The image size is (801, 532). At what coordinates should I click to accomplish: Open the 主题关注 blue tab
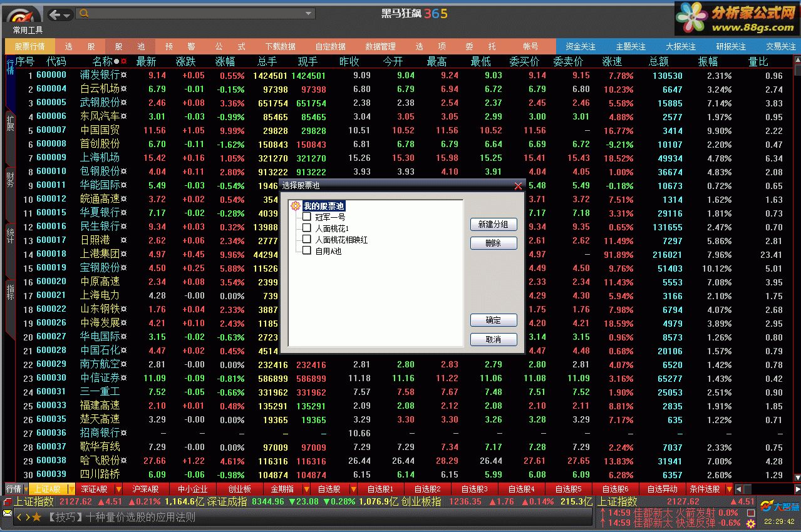(x=631, y=46)
